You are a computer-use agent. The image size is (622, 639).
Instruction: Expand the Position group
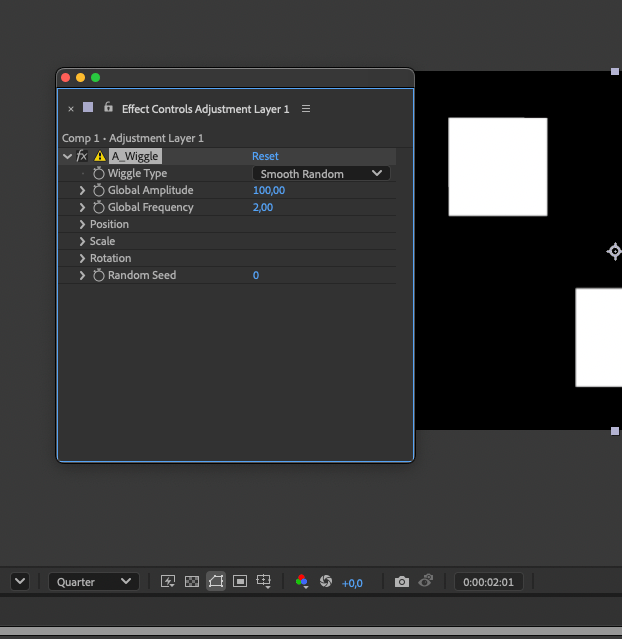82,225
